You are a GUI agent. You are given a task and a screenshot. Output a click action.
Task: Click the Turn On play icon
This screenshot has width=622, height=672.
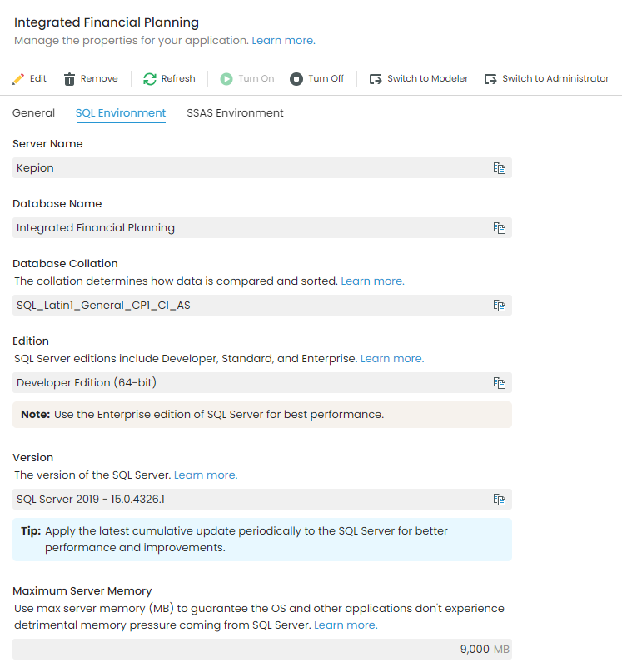click(226, 77)
